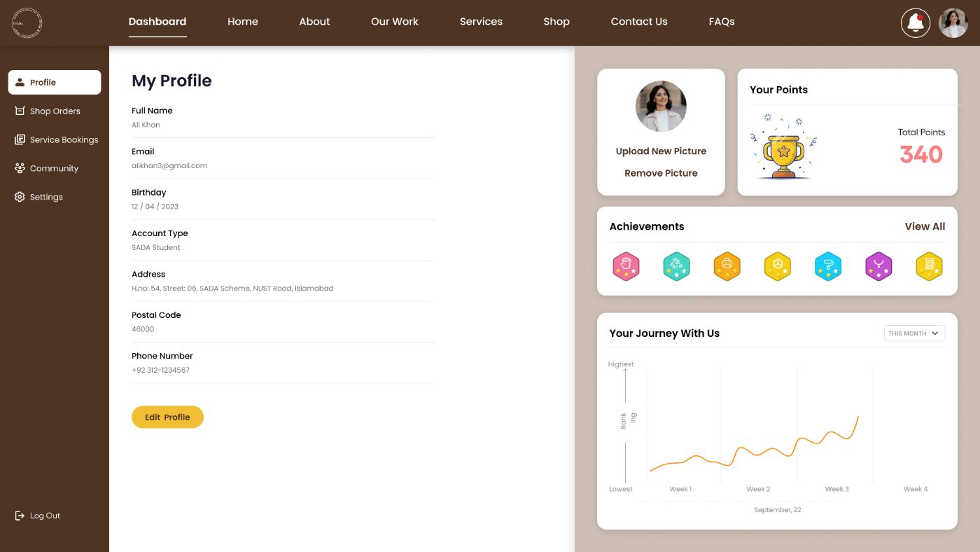This screenshot has height=552, width=980.
Task: Click the Upload New Picture link
Action: (661, 151)
